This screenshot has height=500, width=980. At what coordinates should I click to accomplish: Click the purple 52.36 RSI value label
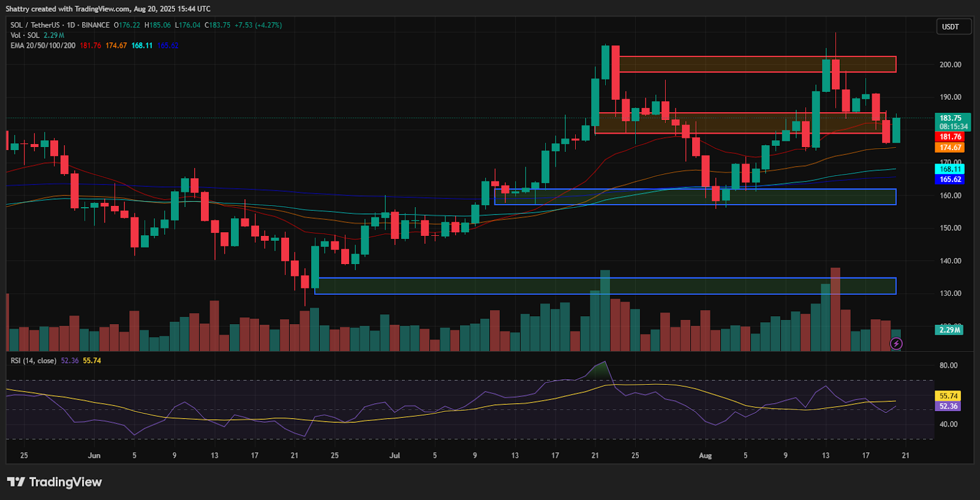pyautogui.click(x=948, y=406)
